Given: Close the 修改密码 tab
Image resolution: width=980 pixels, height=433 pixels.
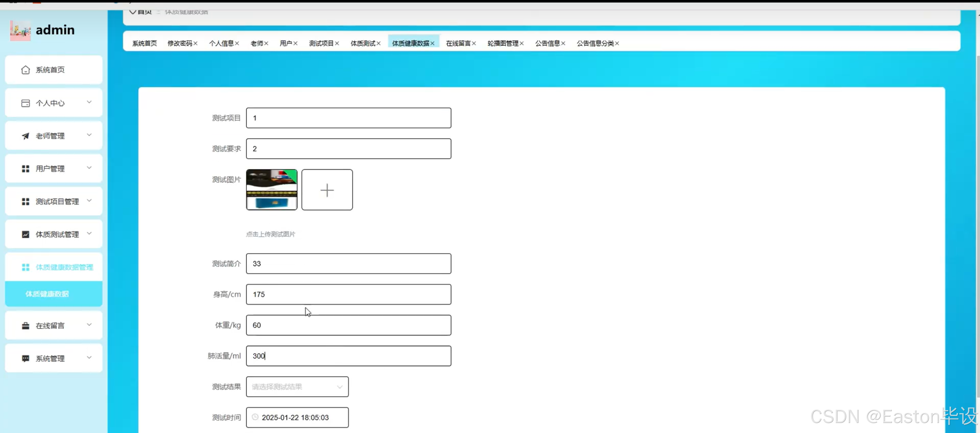Looking at the screenshot, I should click(195, 43).
